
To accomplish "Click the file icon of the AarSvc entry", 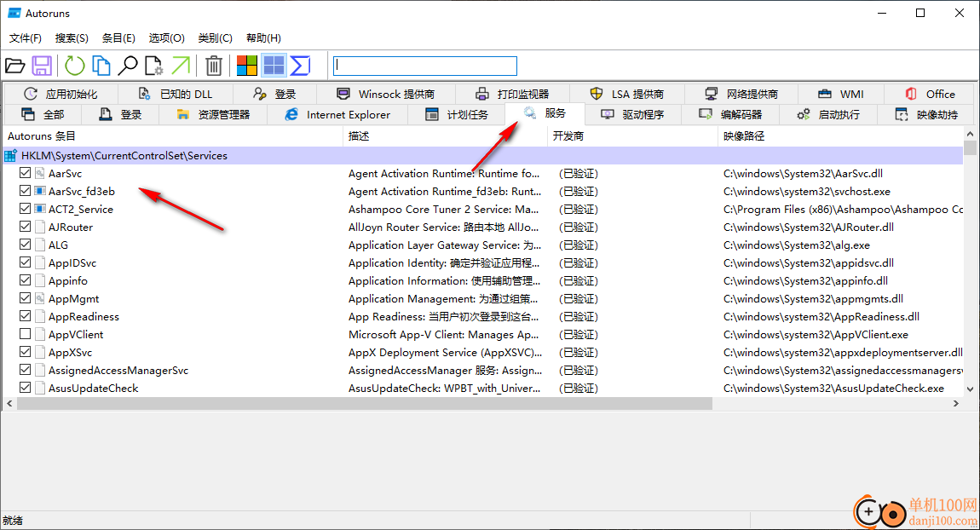I will (x=39, y=174).
